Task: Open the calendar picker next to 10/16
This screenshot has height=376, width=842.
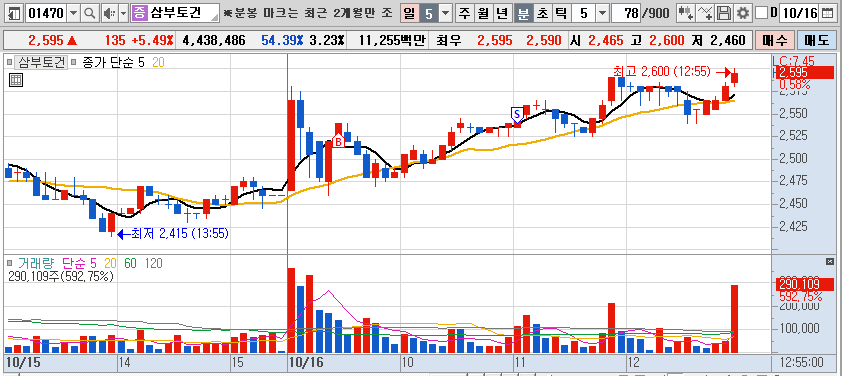Action: (x=829, y=13)
